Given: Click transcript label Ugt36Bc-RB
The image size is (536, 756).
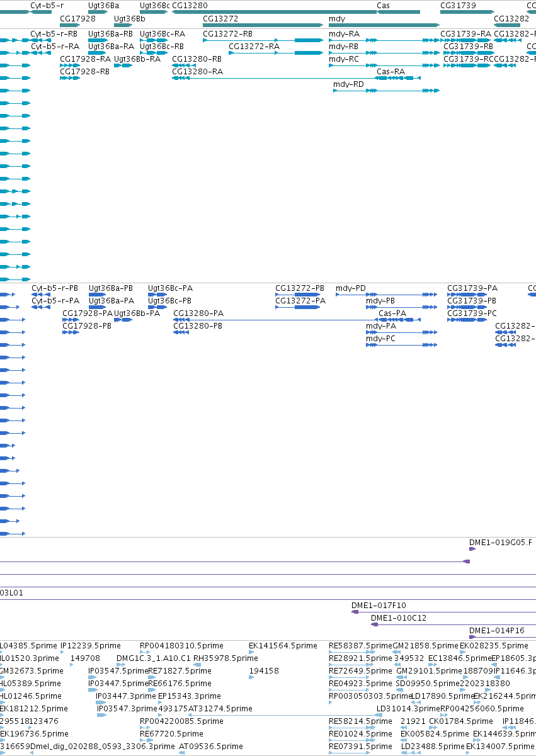Looking at the screenshot, I should click(162, 46).
